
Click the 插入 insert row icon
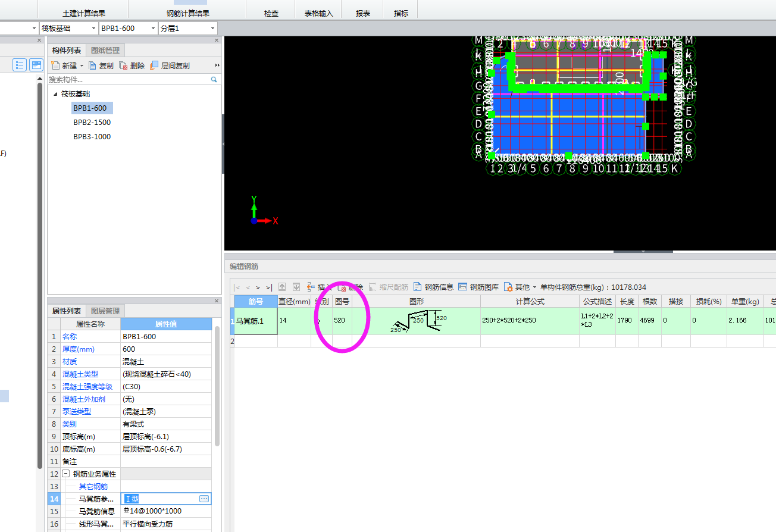(311, 287)
